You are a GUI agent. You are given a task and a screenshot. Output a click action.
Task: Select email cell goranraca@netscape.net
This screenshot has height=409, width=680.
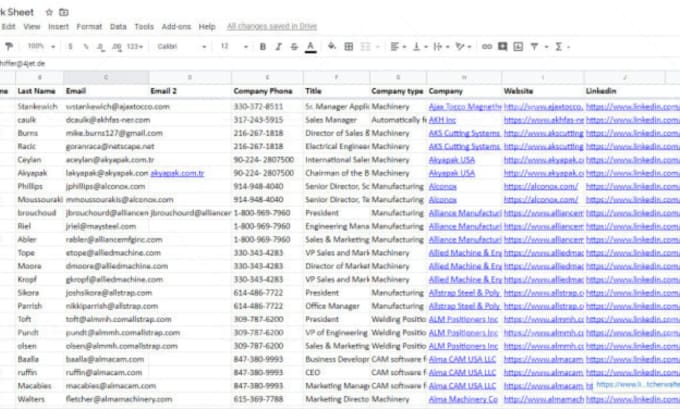[x=106, y=147]
